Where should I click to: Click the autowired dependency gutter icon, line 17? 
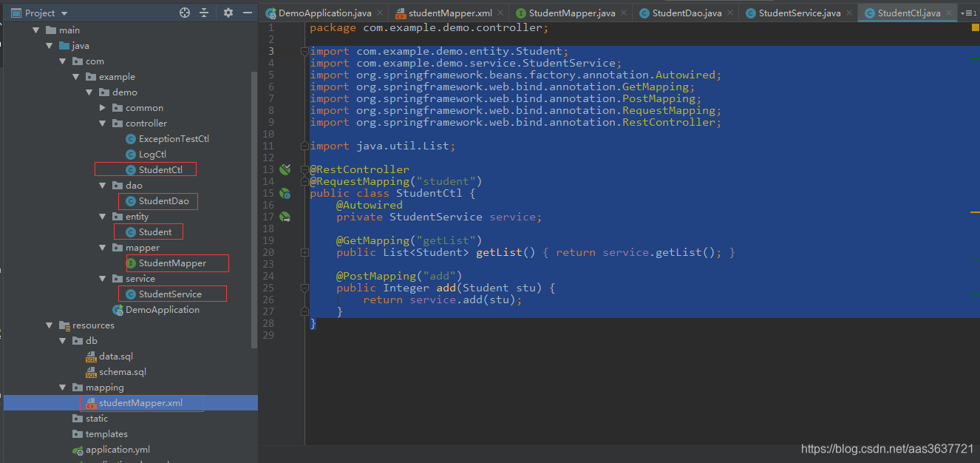(285, 217)
